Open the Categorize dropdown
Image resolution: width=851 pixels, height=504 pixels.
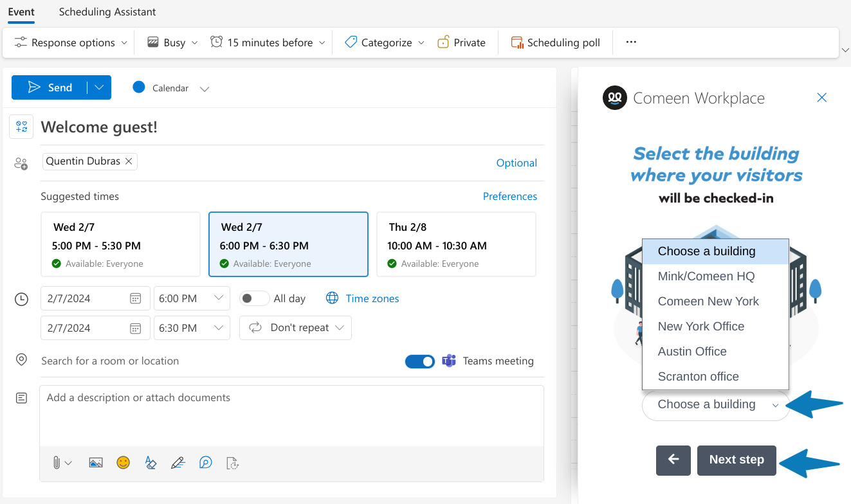(x=385, y=42)
